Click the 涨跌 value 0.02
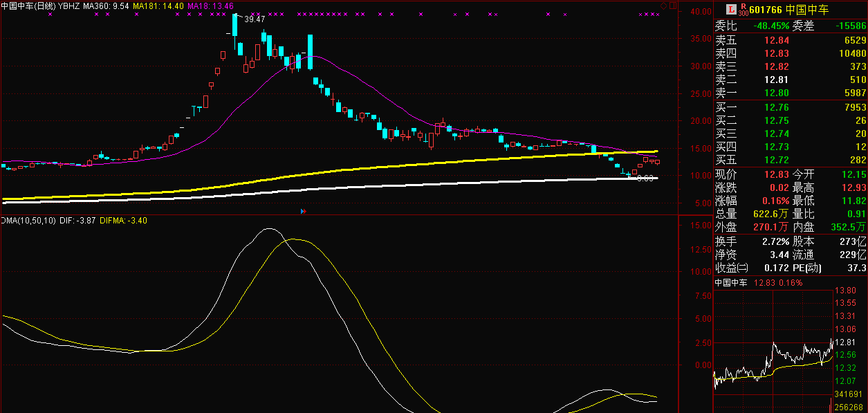Image resolution: width=868 pixels, height=413 pixels. pyautogui.click(x=779, y=187)
